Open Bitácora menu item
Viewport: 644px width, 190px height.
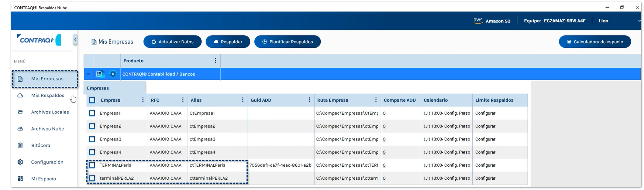click(41, 145)
